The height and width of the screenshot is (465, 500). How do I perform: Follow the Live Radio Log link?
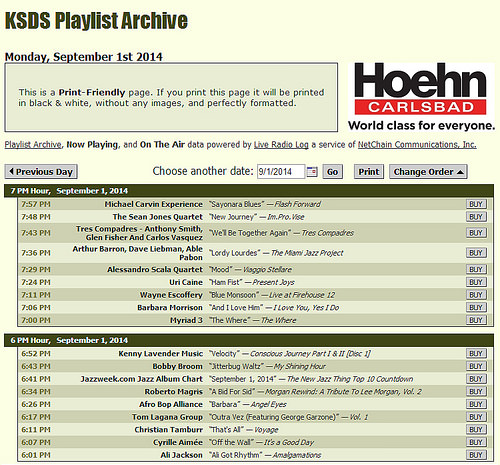click(281, 145)
